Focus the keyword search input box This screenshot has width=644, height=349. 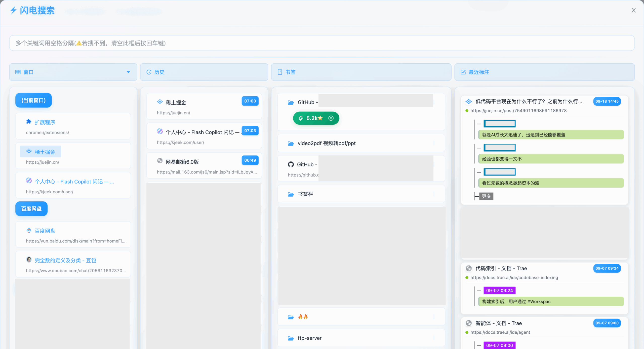(322, 43)
